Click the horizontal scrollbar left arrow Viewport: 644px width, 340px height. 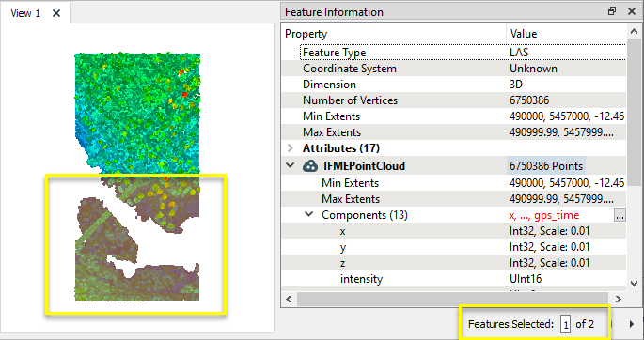(290, 299)
